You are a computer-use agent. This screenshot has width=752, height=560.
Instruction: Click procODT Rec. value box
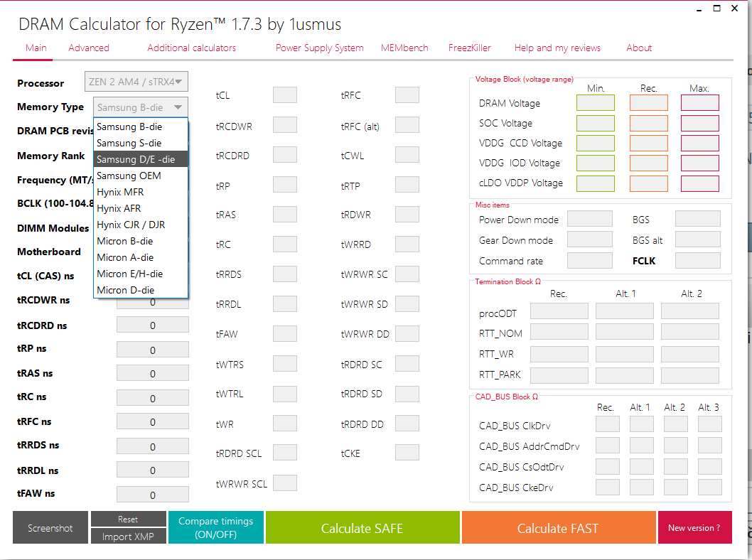559,311
